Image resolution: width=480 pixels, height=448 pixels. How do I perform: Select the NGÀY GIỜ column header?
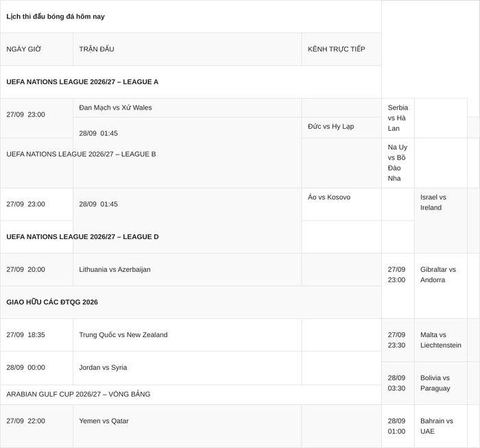click(23, 49)
